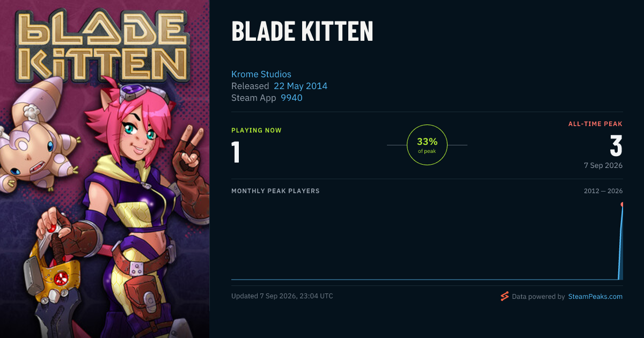Click the Monthly Peak Players label

[x=275, y=191]
